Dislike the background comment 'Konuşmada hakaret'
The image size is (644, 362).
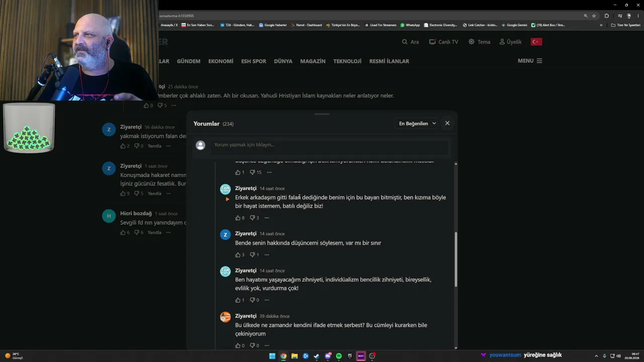point(137,193)
